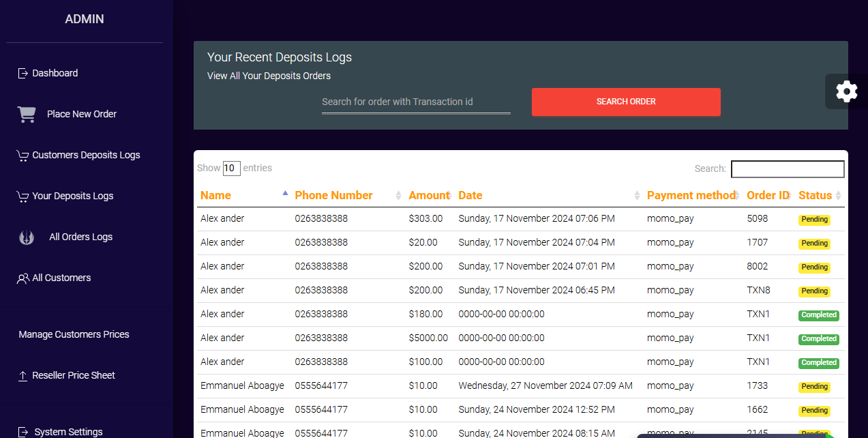Click the cart icon next to Customers Deposits Logs

(x=23, y=156)
